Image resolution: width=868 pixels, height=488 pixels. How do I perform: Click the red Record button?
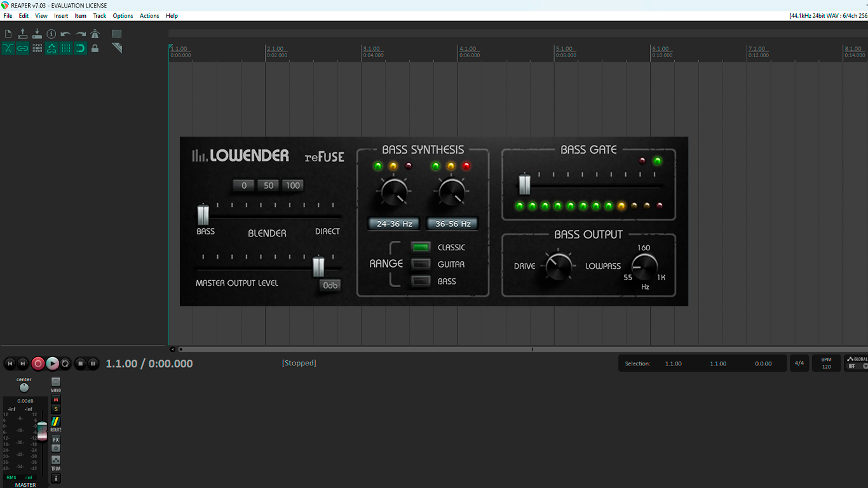coord(38,363)
